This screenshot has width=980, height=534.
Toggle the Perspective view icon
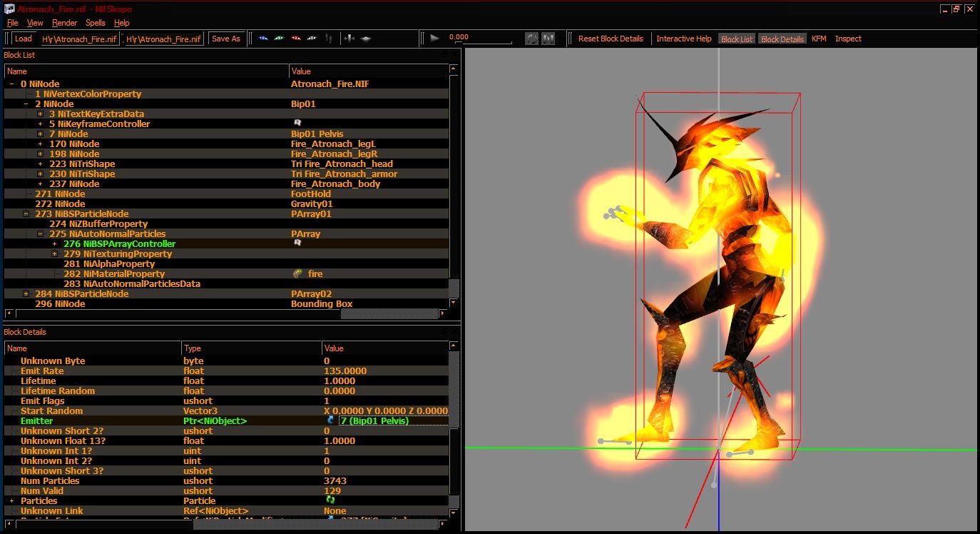[x=366, y=39]
